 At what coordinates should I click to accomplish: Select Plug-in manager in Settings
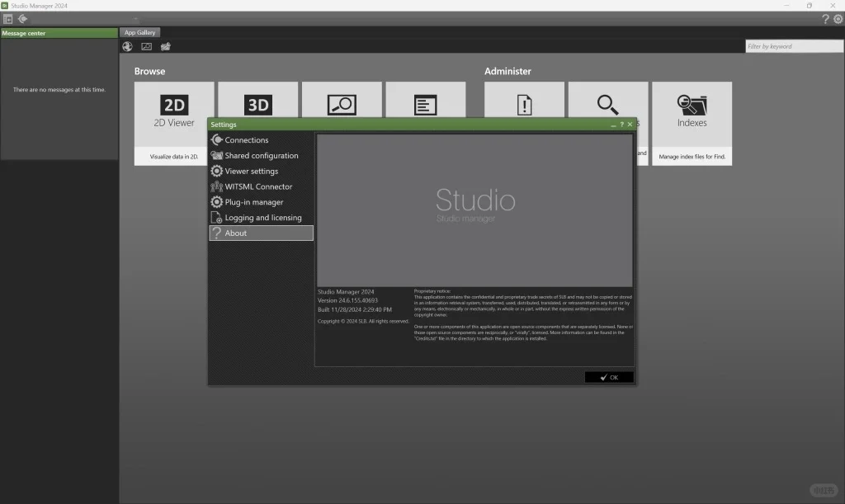point(261,202)
